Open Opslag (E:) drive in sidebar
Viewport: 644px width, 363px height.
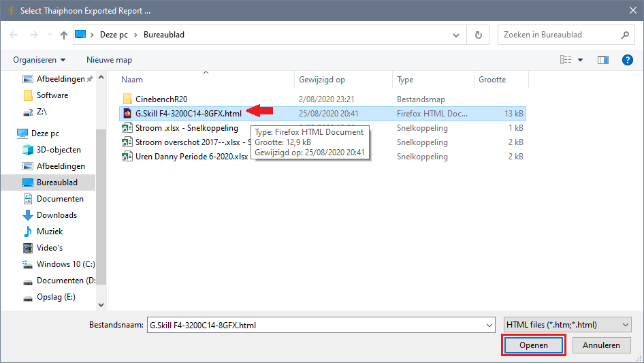[x=56, y=297]
